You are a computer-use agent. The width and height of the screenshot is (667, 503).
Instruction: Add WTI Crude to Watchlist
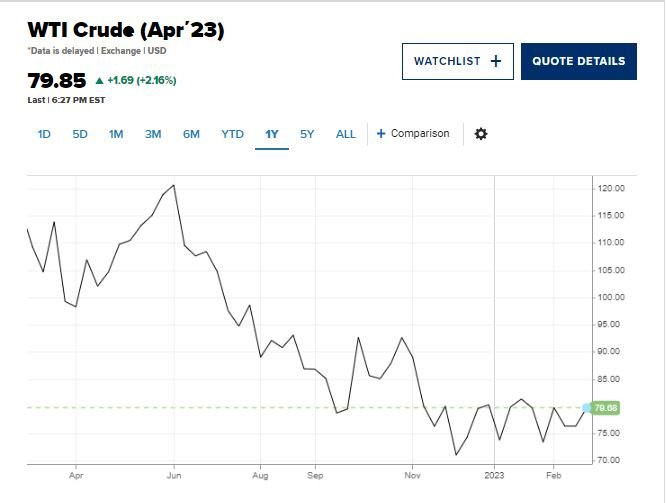pos(458,61)
